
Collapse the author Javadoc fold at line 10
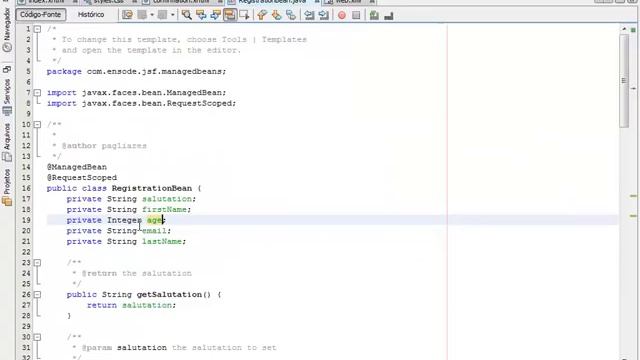coord(37,124)
